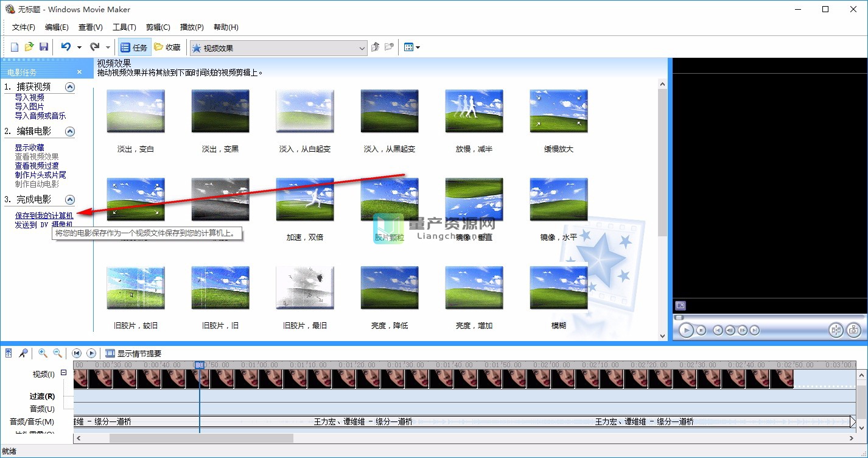Open the 播放(P) menu

coord(192,27)
